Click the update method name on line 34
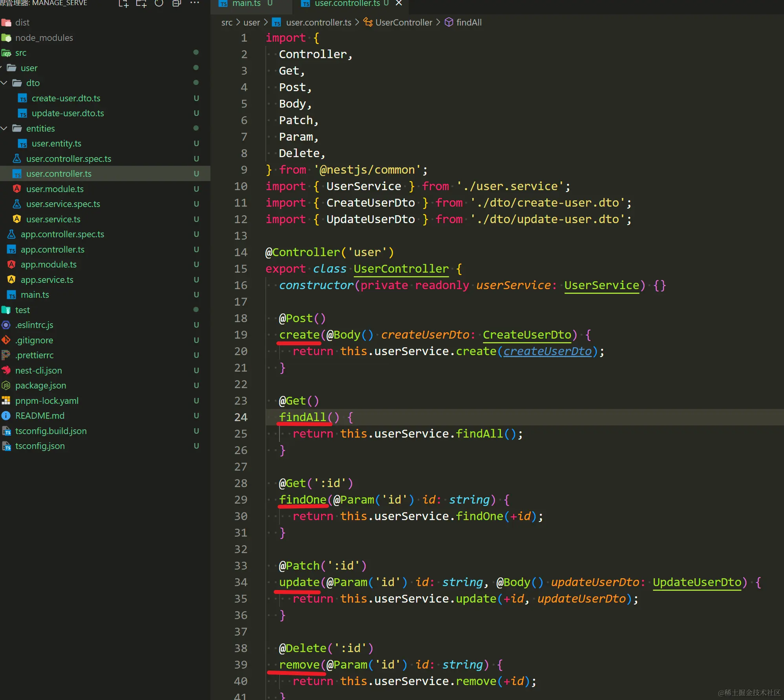 (x=299, y=582)
